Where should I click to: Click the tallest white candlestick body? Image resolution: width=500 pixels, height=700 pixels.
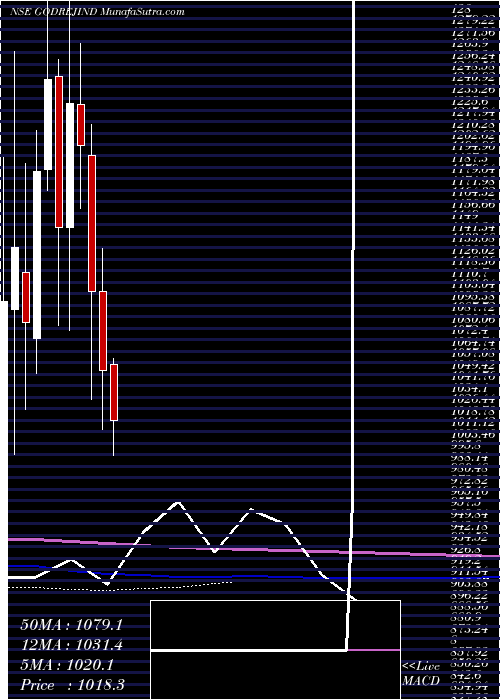pos(37,255)
